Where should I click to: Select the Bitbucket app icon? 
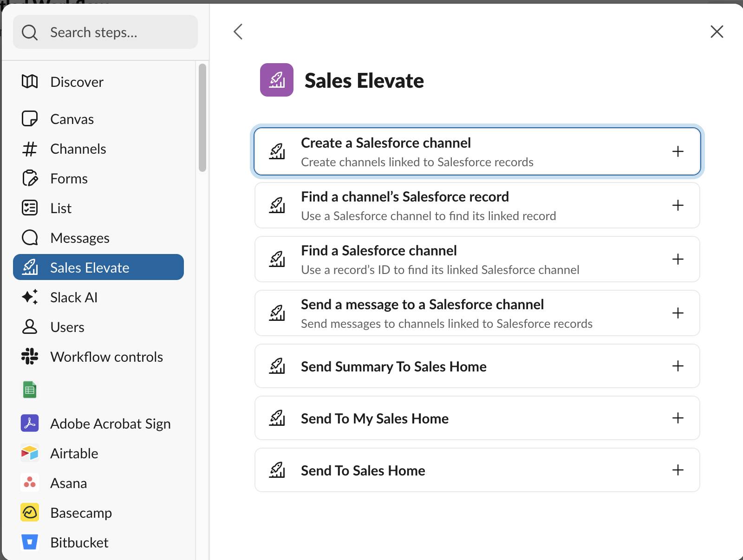(x=30, y=542)
